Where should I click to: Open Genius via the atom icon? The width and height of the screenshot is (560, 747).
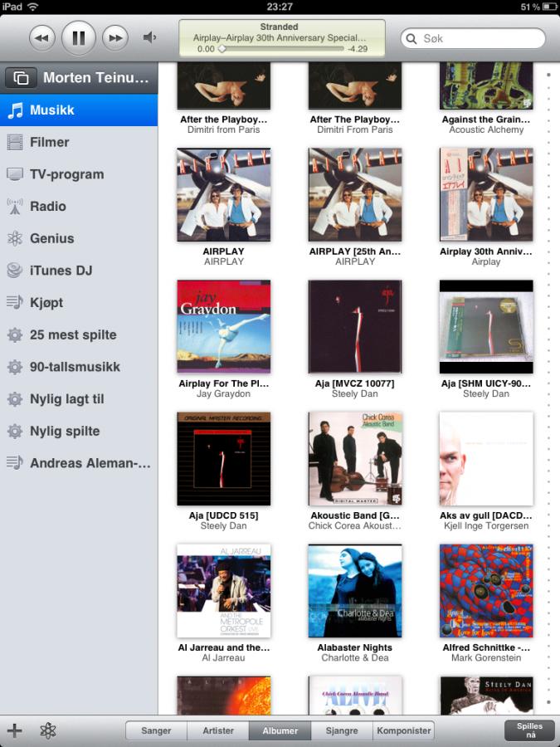pos(15,238)
